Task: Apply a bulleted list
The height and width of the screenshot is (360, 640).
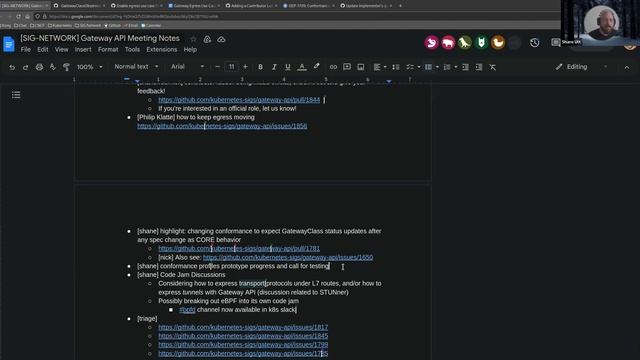Action: click(x=428, y=67)
